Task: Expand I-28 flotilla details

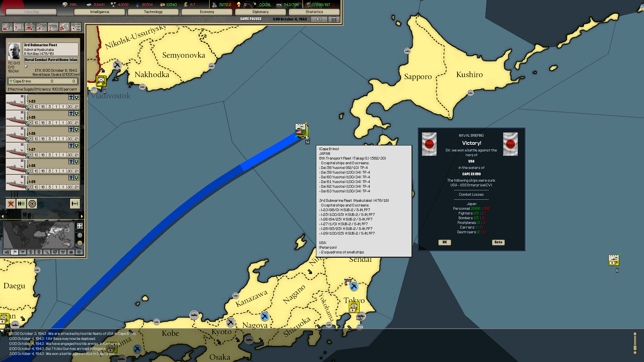Action: point(31,171)
